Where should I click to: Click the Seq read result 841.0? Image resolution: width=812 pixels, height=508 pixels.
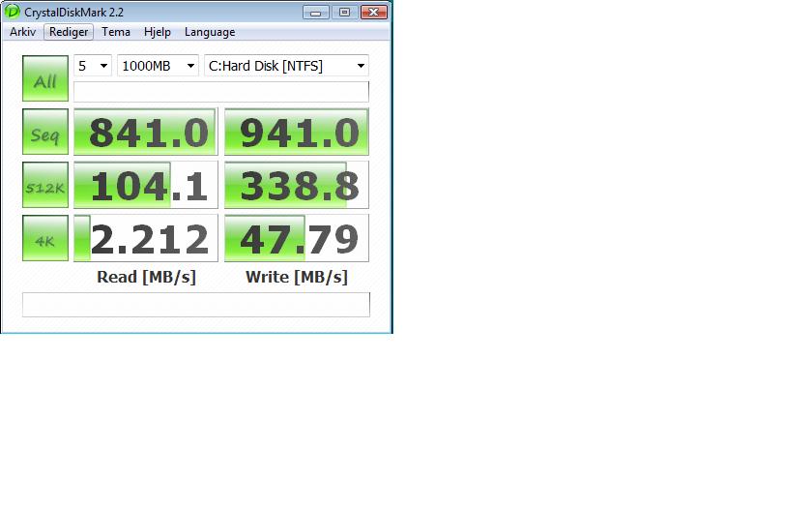tap(146, 132)
